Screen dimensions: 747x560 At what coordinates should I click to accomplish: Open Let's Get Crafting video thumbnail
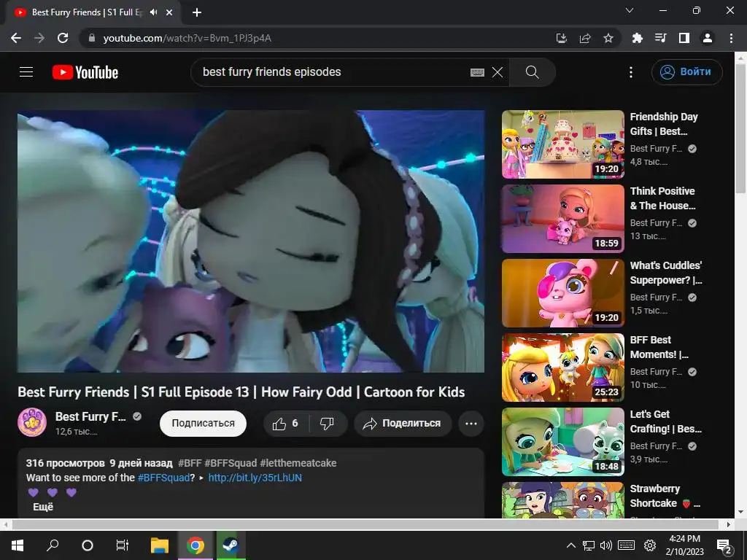(563, 441)
